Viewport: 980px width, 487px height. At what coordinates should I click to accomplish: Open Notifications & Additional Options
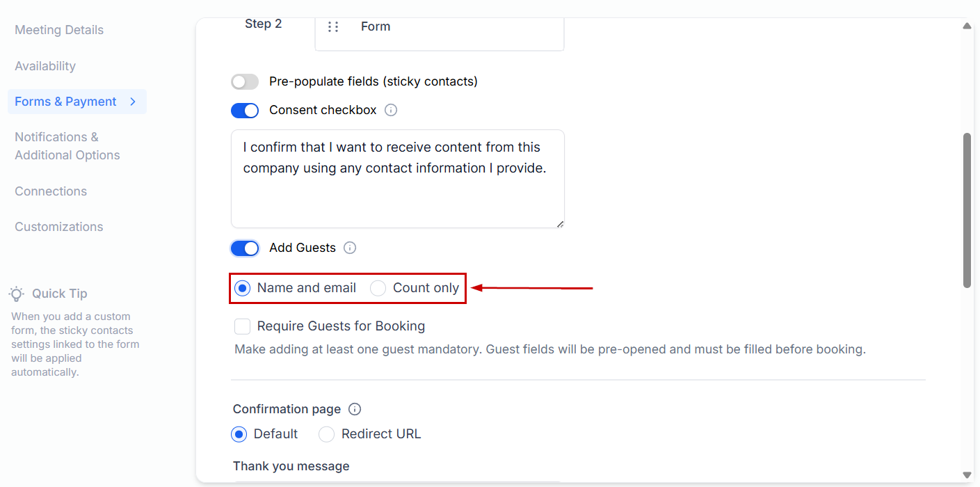click(67, 146)
